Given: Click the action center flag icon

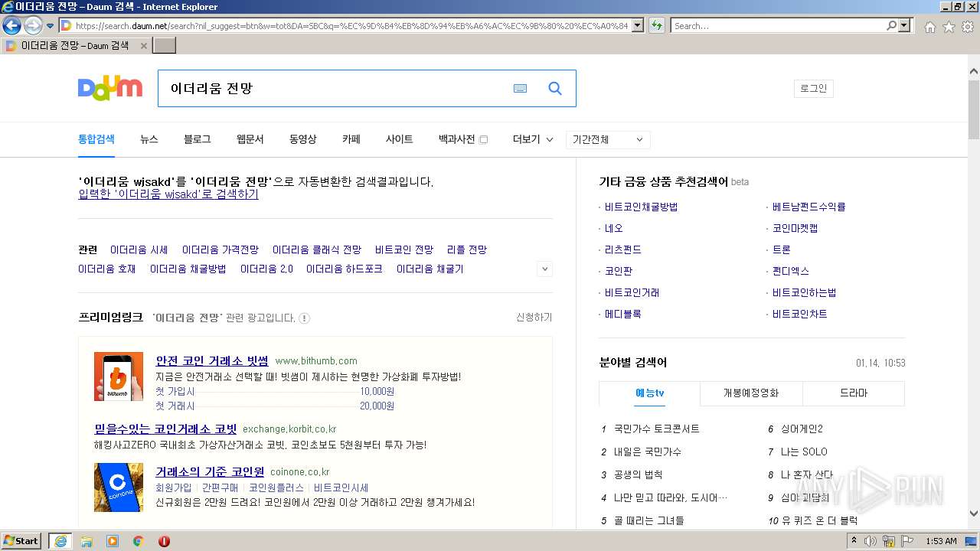Looking at the screenshot, I should [x=908, y=541].
